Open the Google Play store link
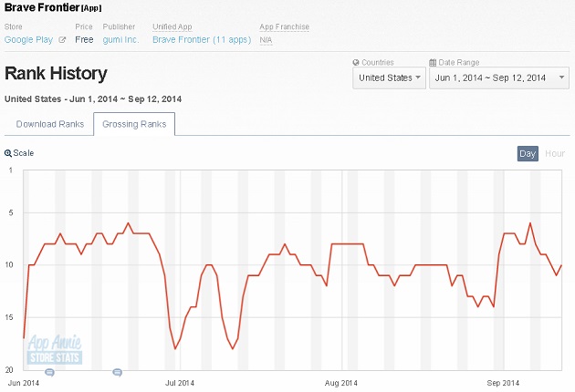 (x=28, y=39)
